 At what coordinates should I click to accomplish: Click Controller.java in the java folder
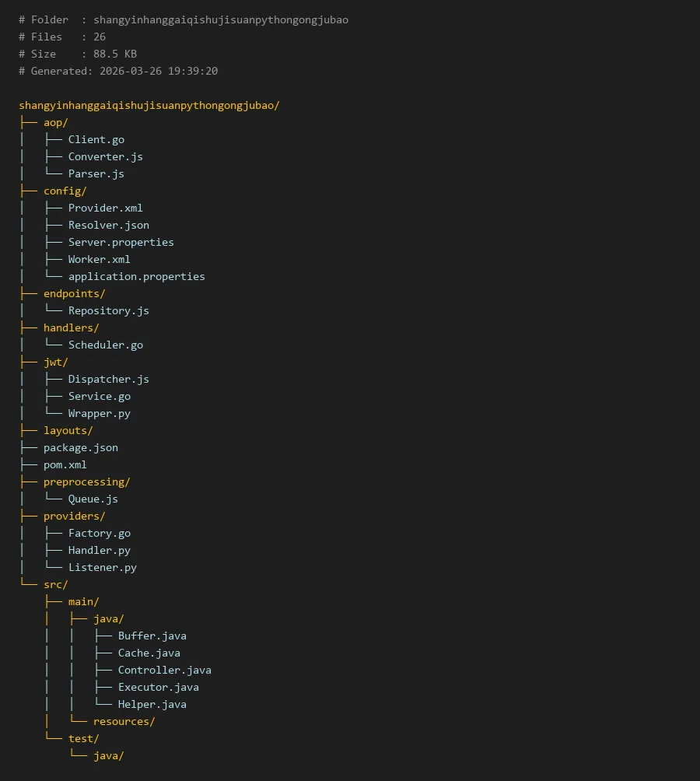[x=164, y=670]
